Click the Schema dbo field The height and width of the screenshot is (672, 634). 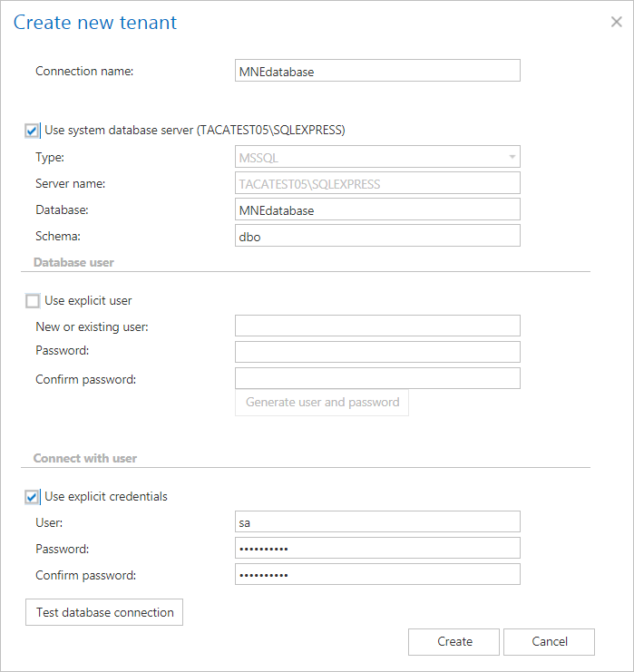pyautogui.click(x=376, y=236)
